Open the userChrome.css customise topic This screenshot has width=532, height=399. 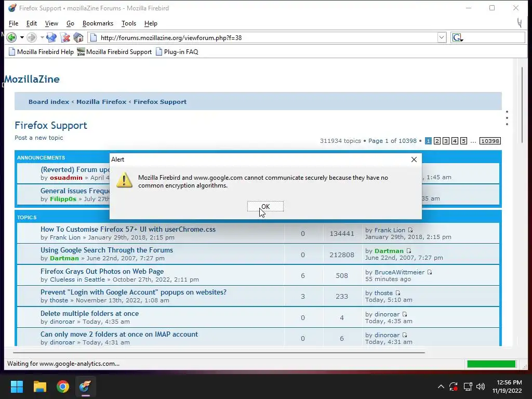click(128, 229)
